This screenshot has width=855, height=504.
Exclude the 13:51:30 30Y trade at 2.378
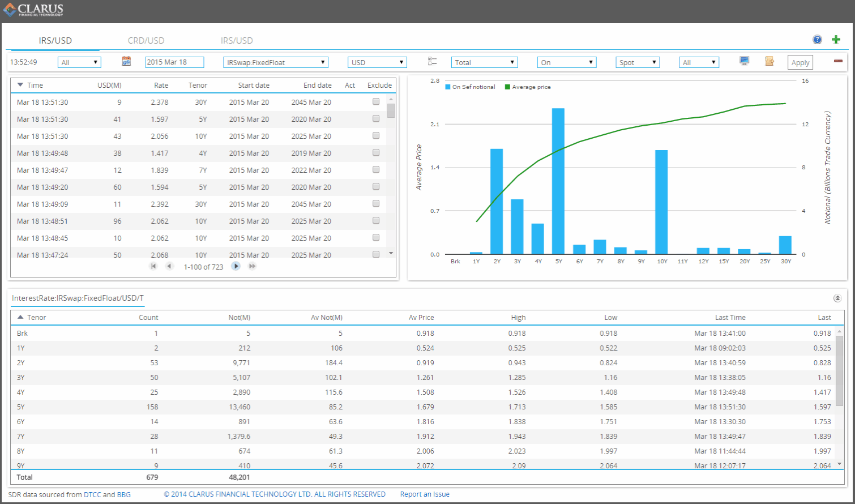pos(376,102)
